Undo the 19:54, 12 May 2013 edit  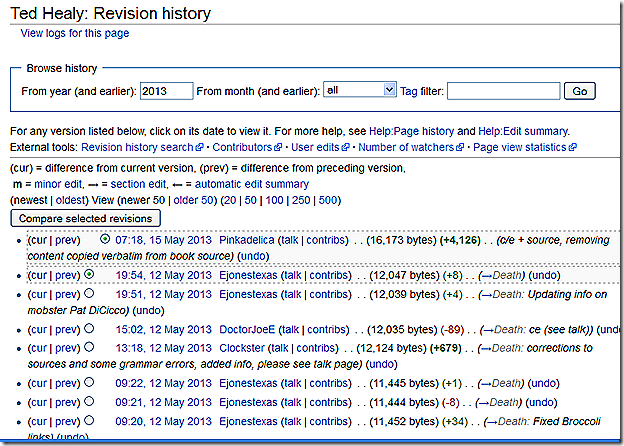pos(544,275)
